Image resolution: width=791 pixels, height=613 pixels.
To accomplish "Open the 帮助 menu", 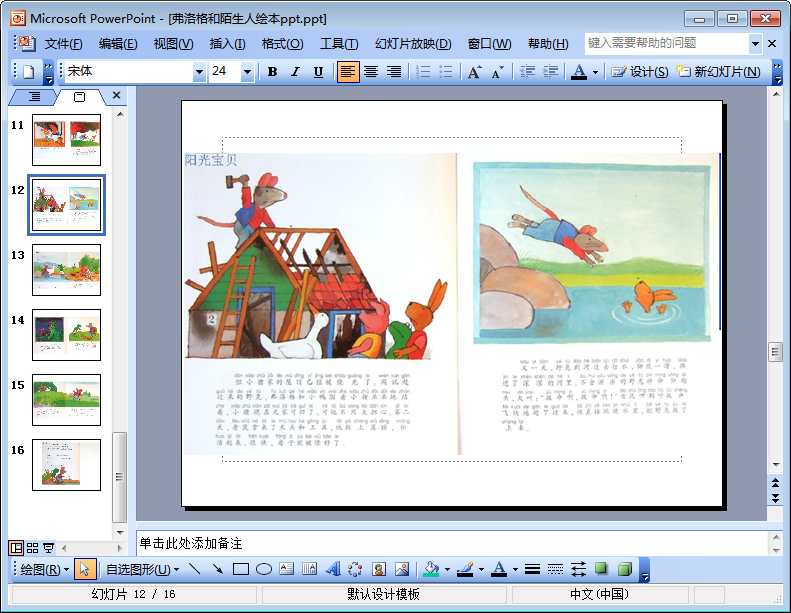I will click(548, 44).
